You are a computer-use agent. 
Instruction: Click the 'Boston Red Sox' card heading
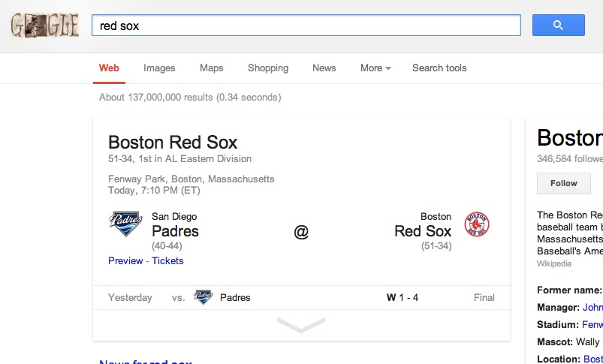click(173, 142)
